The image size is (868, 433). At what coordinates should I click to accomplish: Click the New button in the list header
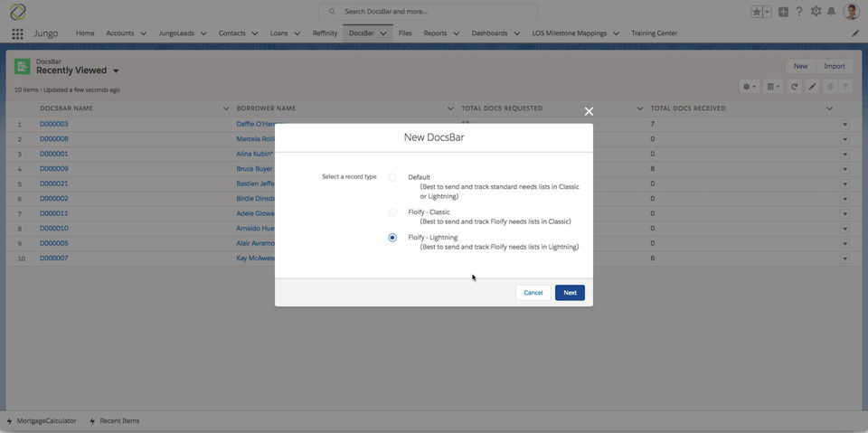click(x=800, y=67)
